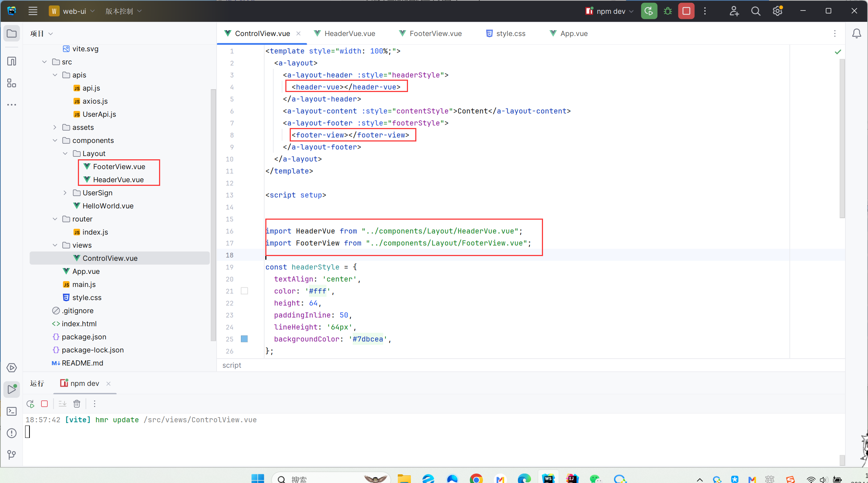Open File Explorer from the taskbar
The image size is (868, 483).
point(404,479)
